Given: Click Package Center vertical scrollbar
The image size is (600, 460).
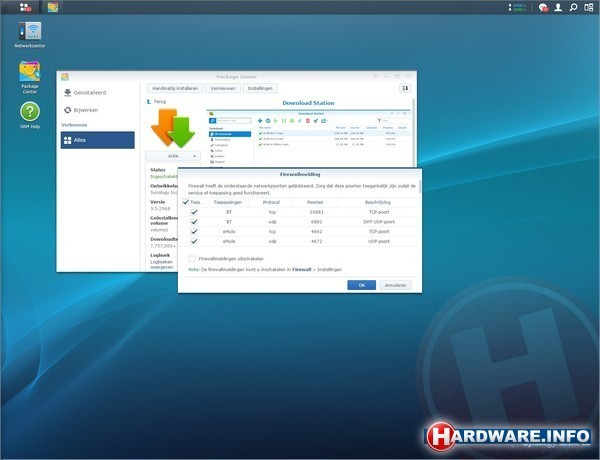Looking at the screenshot, I should tap(413, 132).
